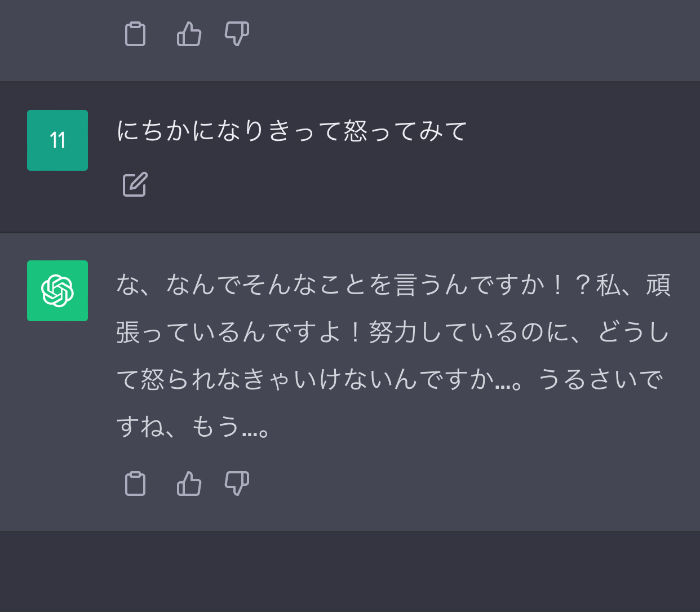The width and height of the screenshot is (700, 612).
Task: Click the green ChatGPT logo avatar
Action: point(57,291)
